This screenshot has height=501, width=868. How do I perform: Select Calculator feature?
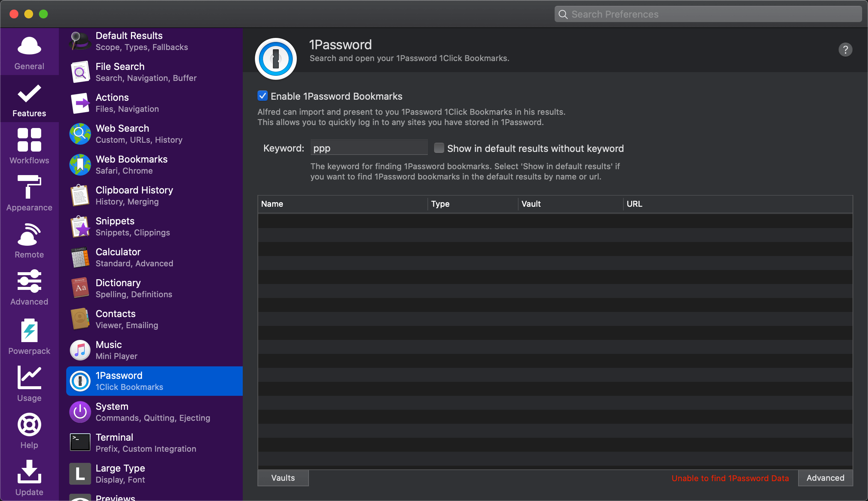point(154,257)
